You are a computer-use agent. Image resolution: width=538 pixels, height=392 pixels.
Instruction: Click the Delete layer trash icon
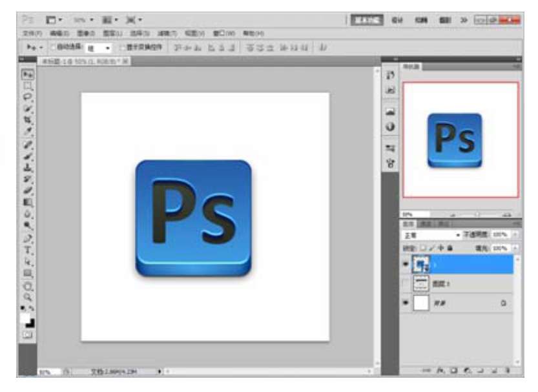(507, 371)
